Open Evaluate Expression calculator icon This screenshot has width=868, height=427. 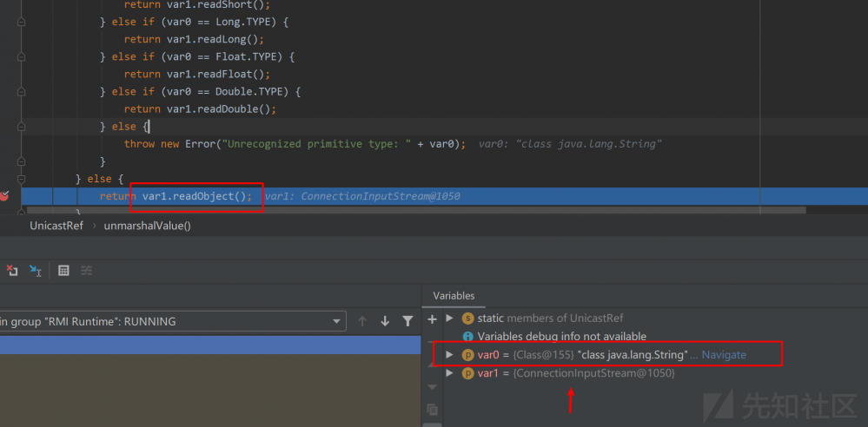tap(63, 271)
